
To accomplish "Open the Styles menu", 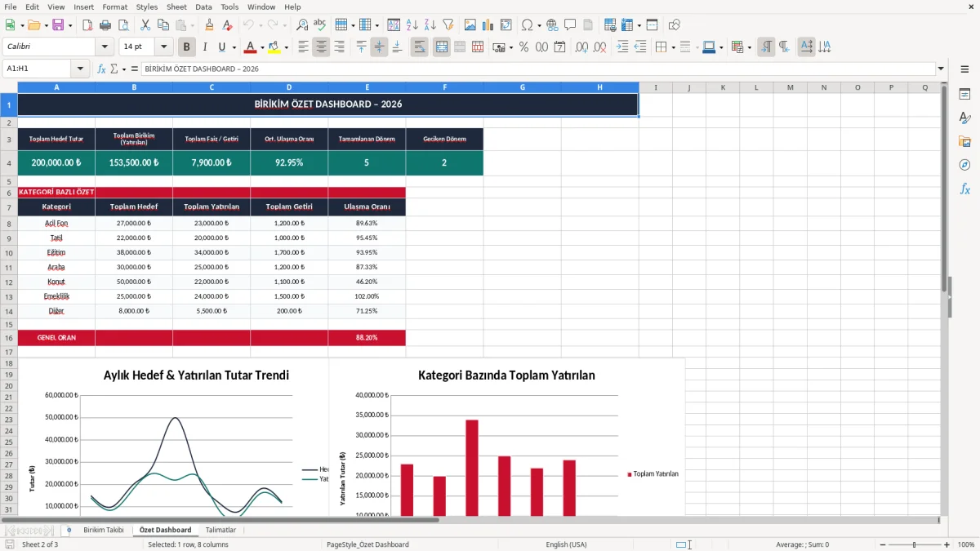I will pyautogui.click(x=147, y=7).
